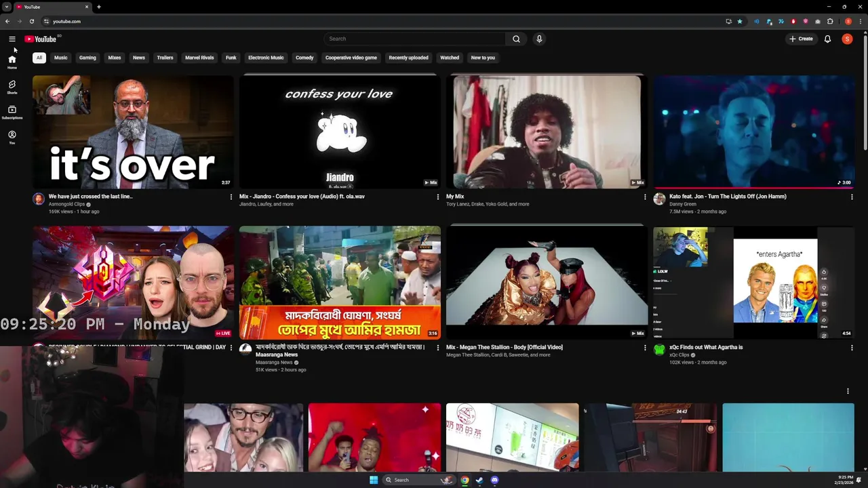This screenshot has height=488, width=868.
Task: Open options menu for My Mix
Action: (x=645, y=197)
